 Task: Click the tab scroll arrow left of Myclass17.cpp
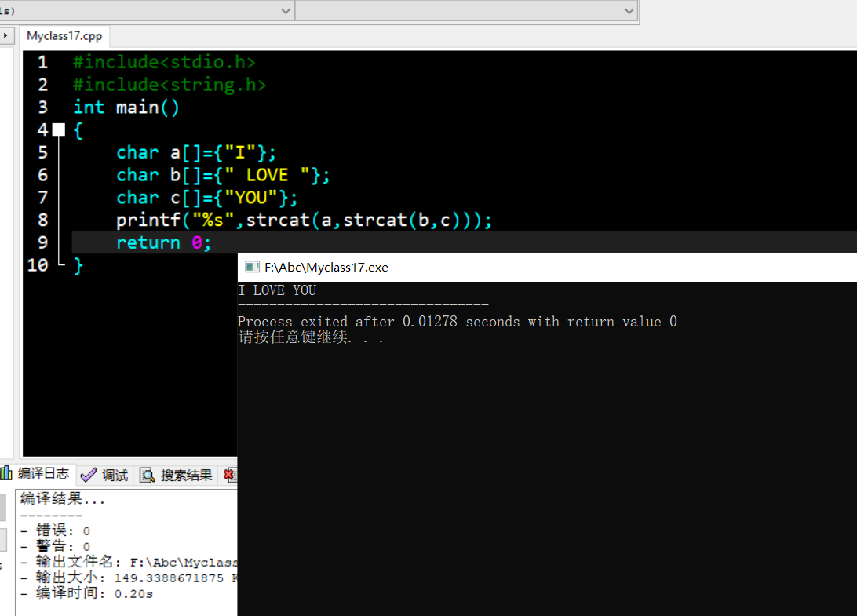pos(5,36)
